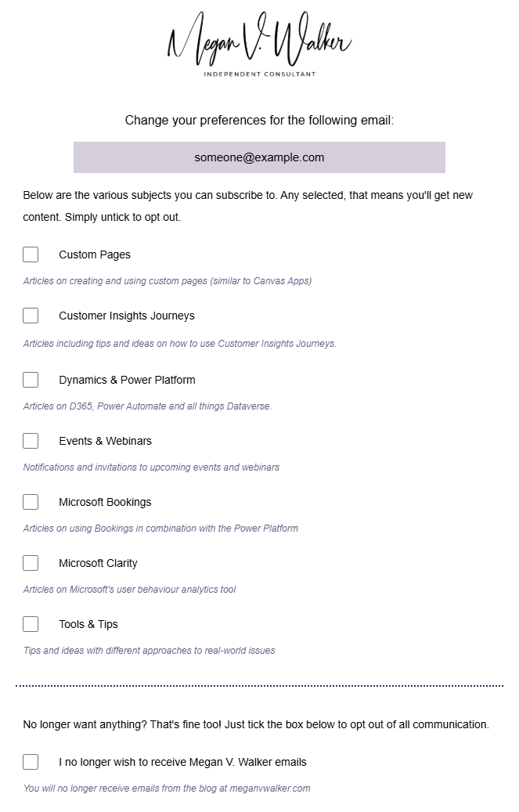Click the "Dynamics & Power Platform" label text
This screenshot has height=812, width=519.
tap(127, 380)
